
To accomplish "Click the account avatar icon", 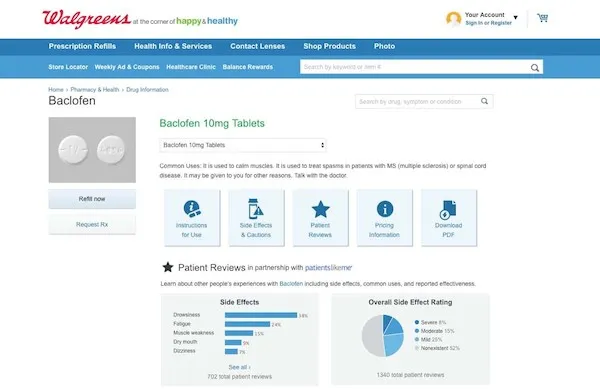I will coord(453,19).
